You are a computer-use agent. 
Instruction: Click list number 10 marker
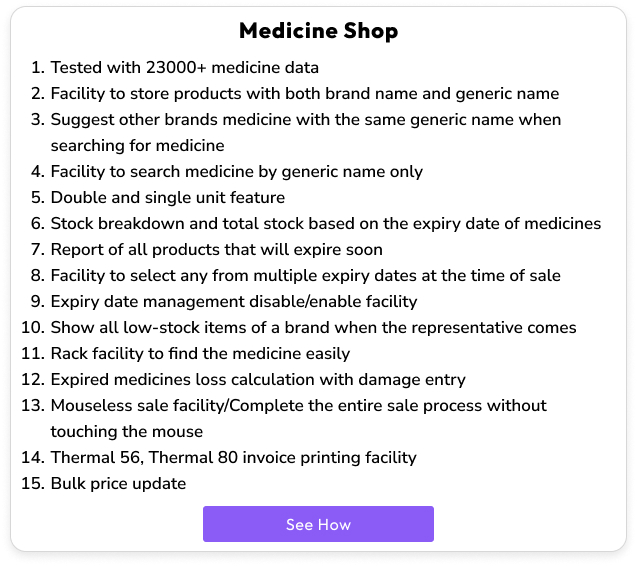[x=33, y=328]
